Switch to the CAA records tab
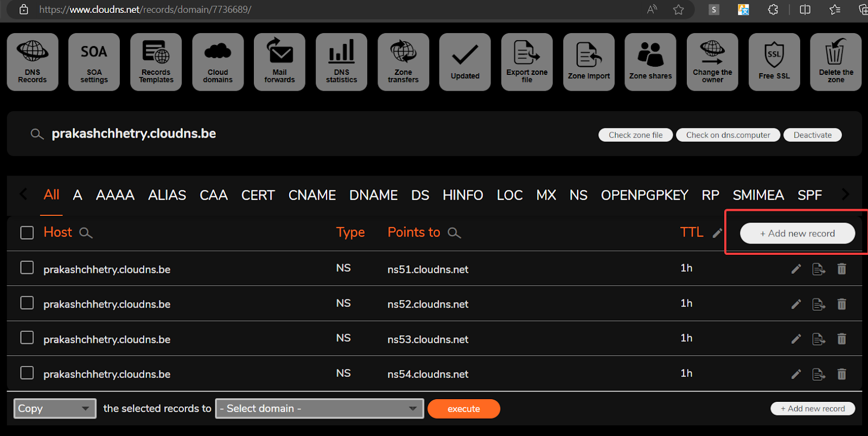Screen dimensions: 868x436 pyautogui.click(x=214, y=195)
